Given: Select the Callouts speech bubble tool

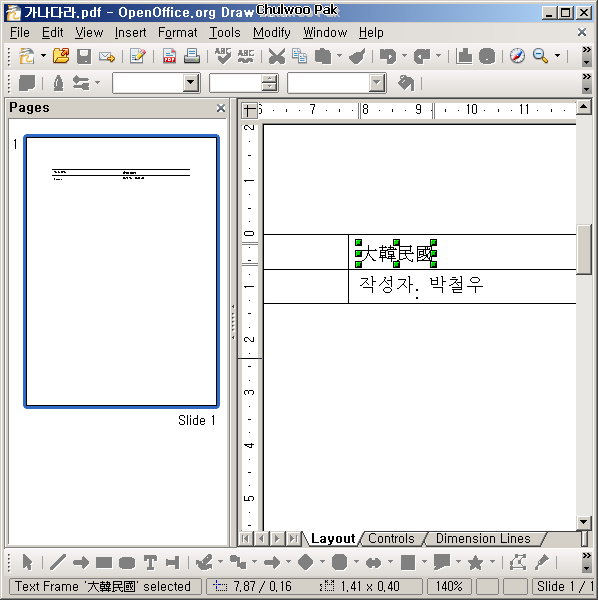Looking at the screenshot, I should click(442, 562).
